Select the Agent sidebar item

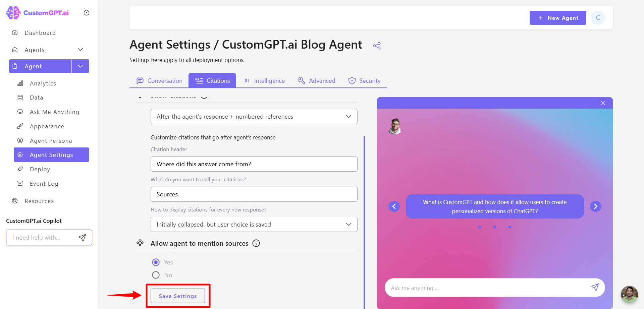pyautogui.click(x=40, y=66)
